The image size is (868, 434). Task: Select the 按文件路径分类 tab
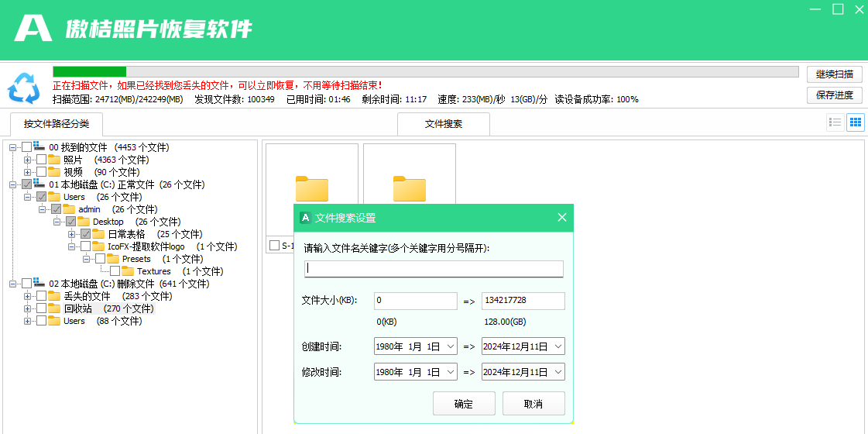(x=56, y=123)
